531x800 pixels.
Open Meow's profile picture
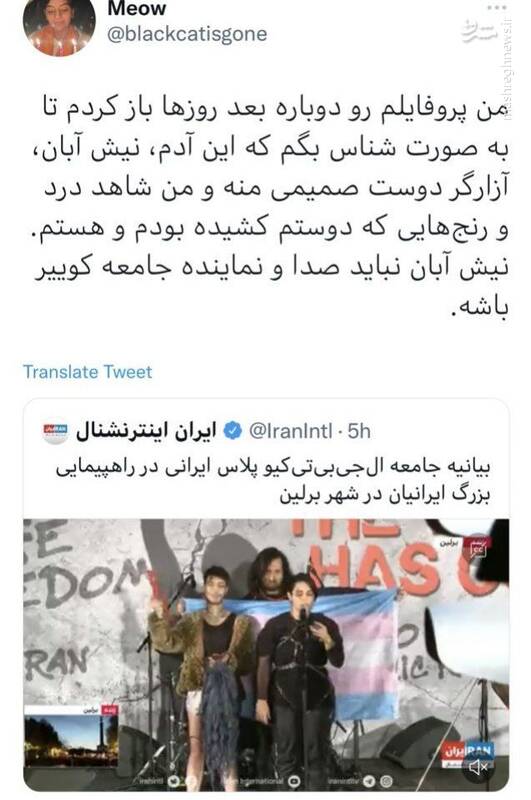point(59,24)
